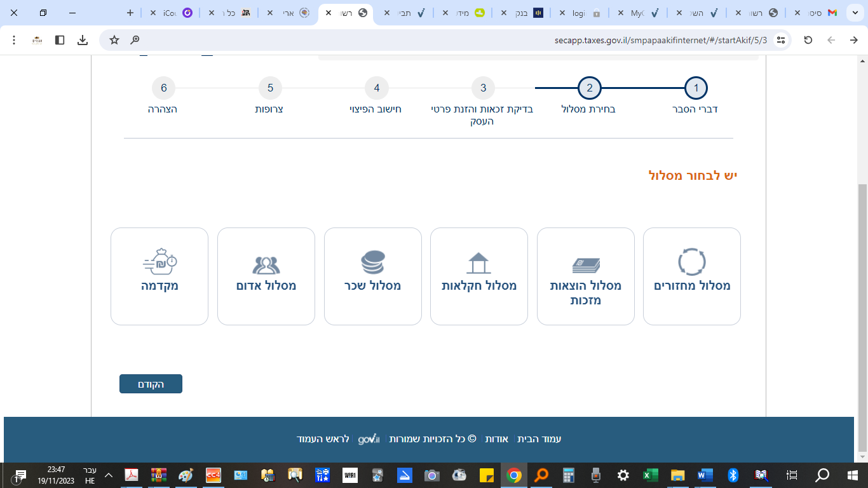
Task: Open Word from the taskbar
Action: coord(705,475)
